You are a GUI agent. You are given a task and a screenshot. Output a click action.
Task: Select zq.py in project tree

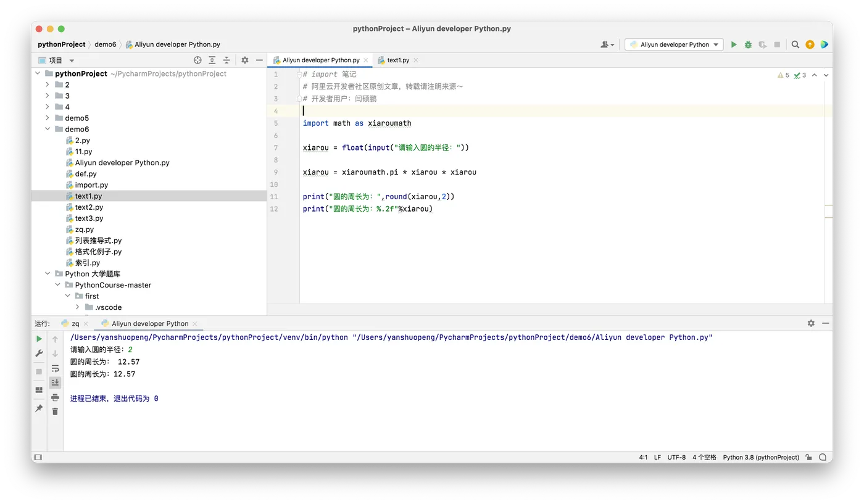pos(85,229)
